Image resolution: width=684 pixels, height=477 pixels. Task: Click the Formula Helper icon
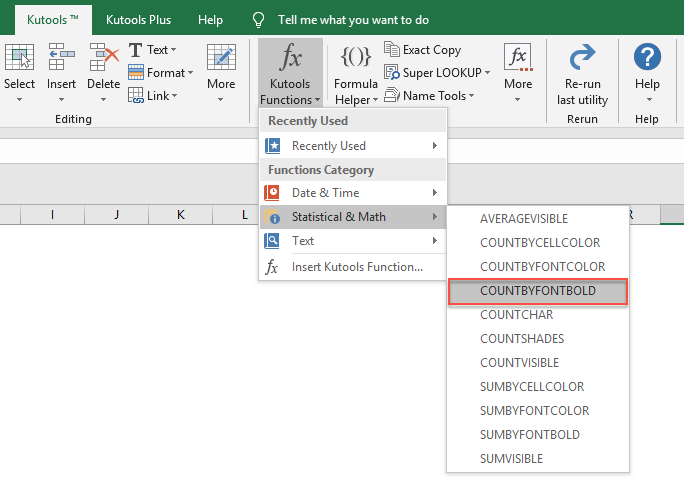tap(356, 56)
